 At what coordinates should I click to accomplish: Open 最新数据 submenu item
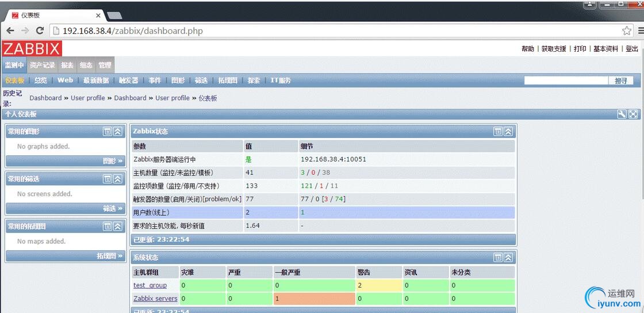coord(96,81)
